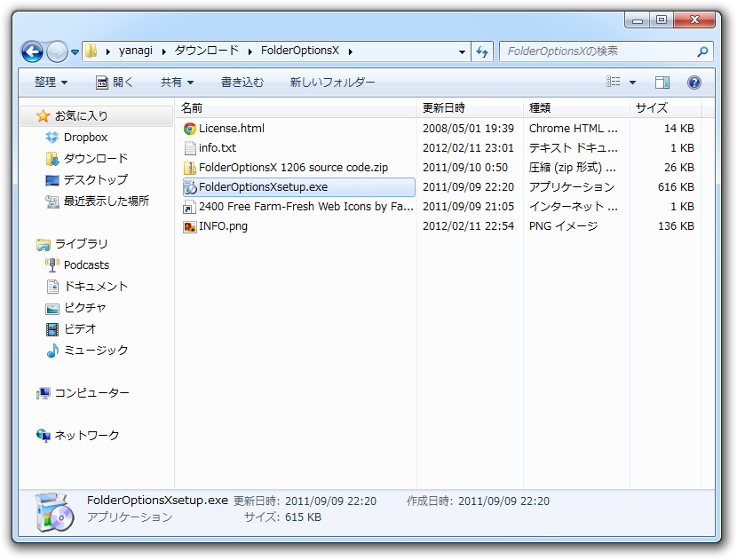Click the 更新日時 value in the details pane

coord(330,501)
